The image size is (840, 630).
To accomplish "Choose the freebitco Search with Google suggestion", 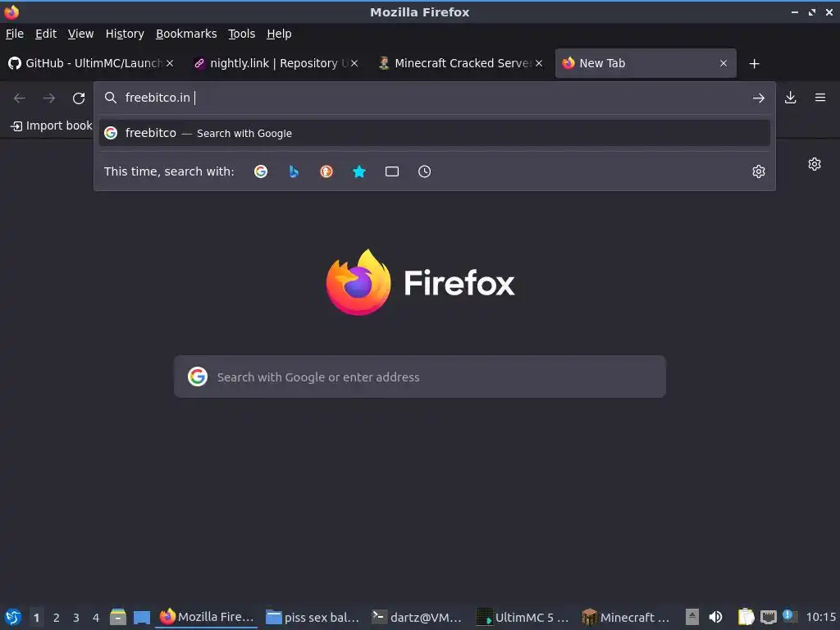I will [x=435, y=133].
